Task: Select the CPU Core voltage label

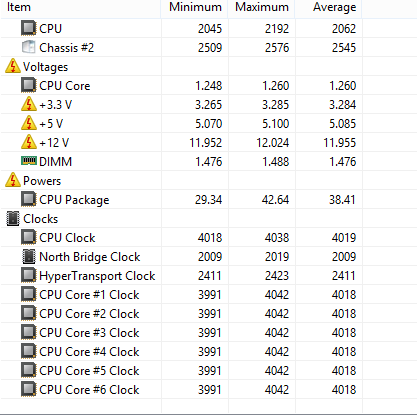Action: click(x=65, y=85)
